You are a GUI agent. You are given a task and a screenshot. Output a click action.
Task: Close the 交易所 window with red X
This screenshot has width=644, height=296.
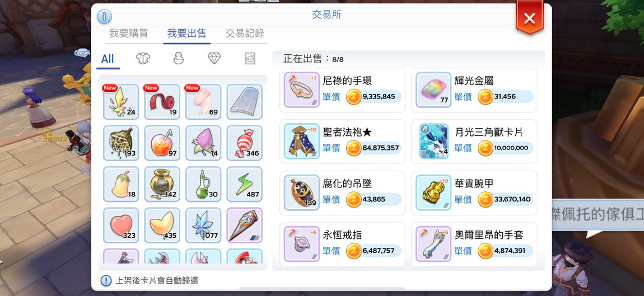[x=530, y=18]
